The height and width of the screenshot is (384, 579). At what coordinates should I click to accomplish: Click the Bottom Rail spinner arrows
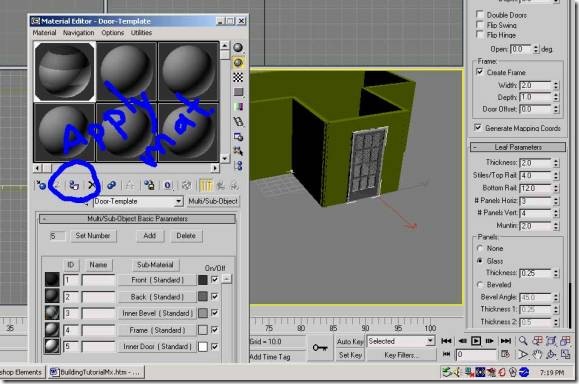556,188
